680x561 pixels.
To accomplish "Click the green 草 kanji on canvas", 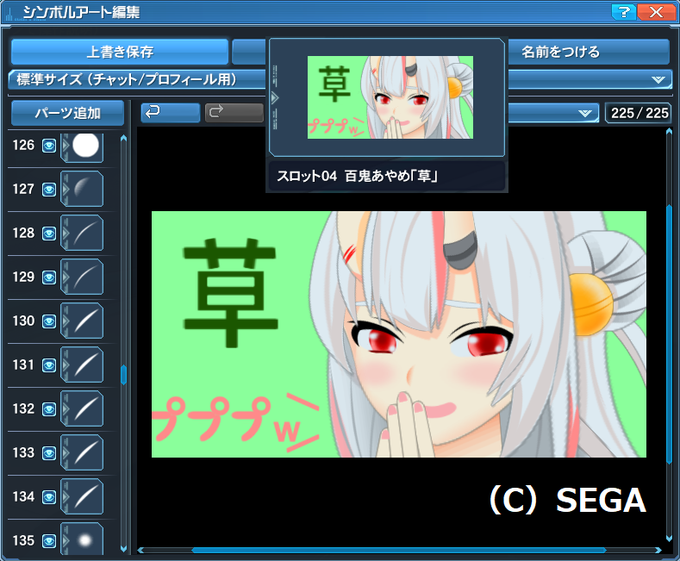I will tap(231, 293).
